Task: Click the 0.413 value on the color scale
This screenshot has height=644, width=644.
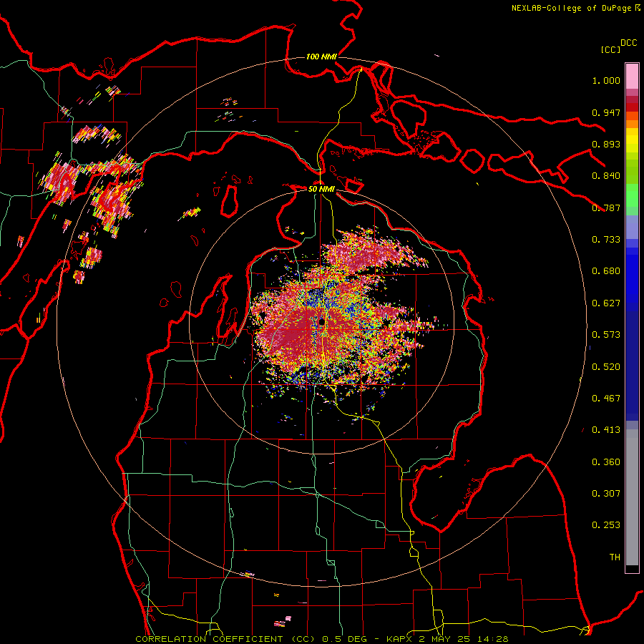Action: [606, 430]
